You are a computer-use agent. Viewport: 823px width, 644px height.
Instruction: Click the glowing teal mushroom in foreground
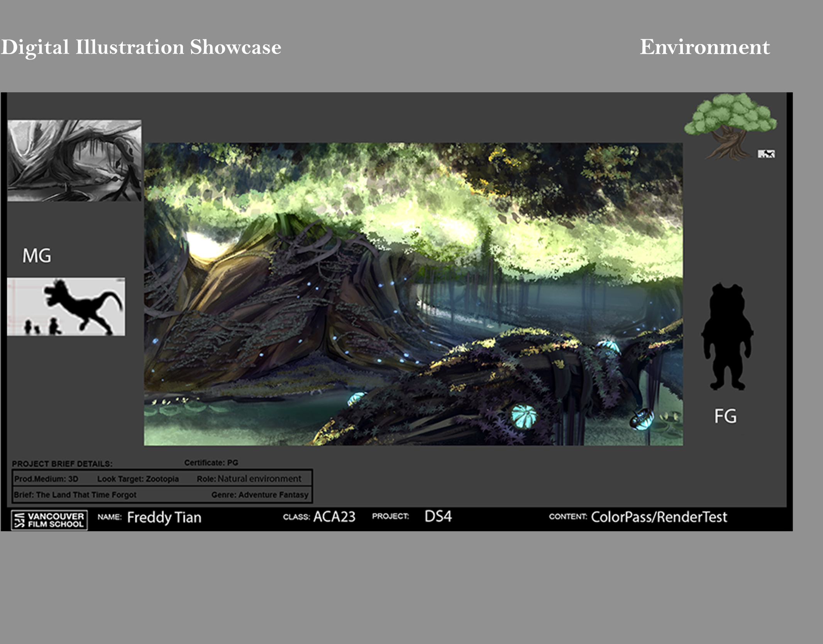point(523,416)
